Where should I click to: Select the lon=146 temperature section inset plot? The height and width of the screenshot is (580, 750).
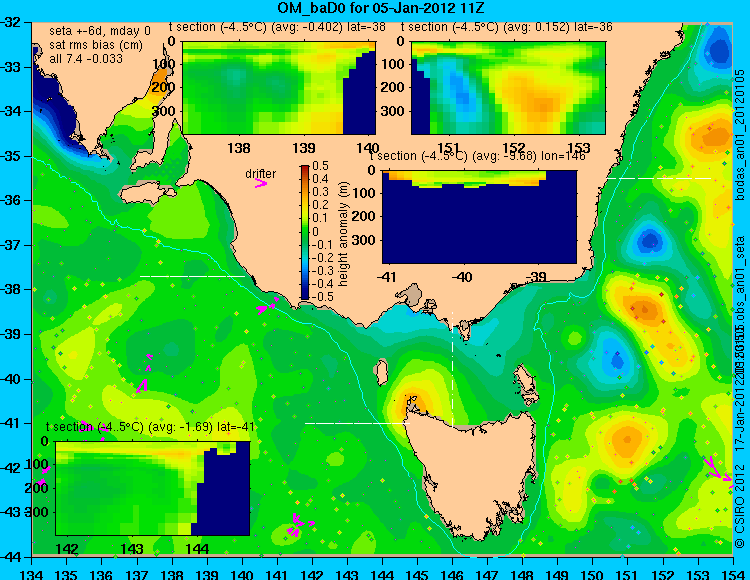[479, 217]
